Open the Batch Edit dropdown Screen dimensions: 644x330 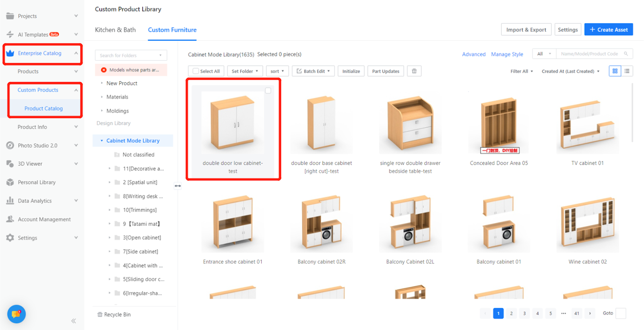tap(314, 71)
